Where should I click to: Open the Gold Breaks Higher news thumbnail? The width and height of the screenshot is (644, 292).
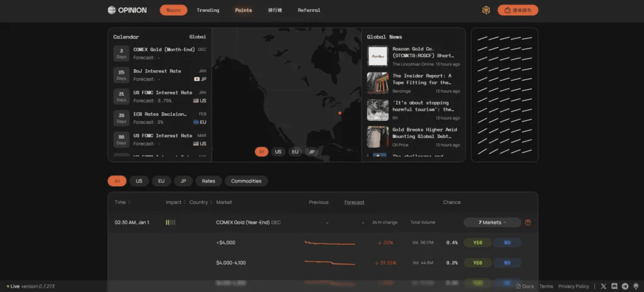[377, 137]
